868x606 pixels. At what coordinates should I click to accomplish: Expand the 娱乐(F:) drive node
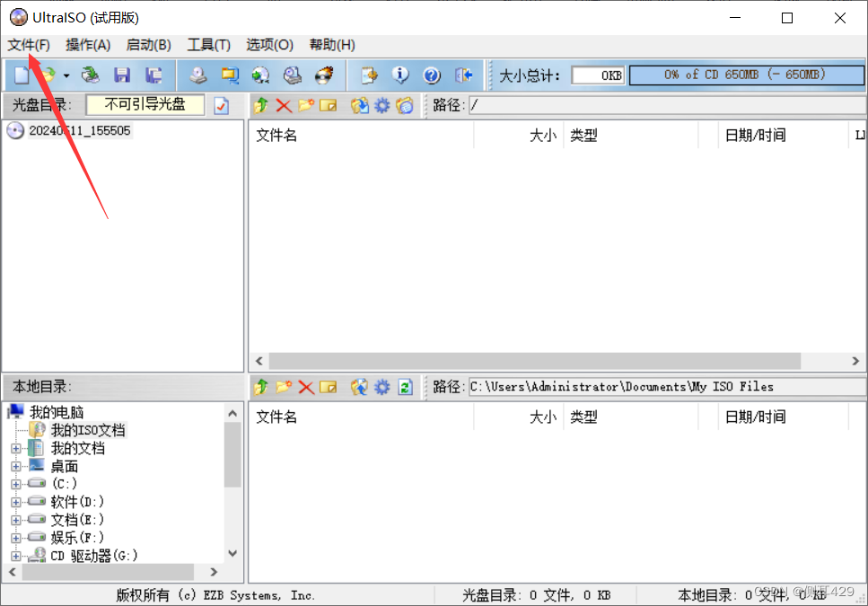click(15, 538)
